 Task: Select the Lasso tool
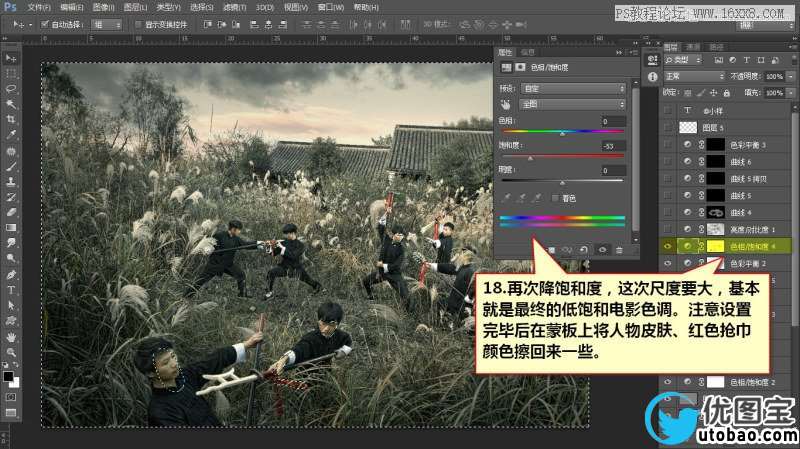pos(11,89)
